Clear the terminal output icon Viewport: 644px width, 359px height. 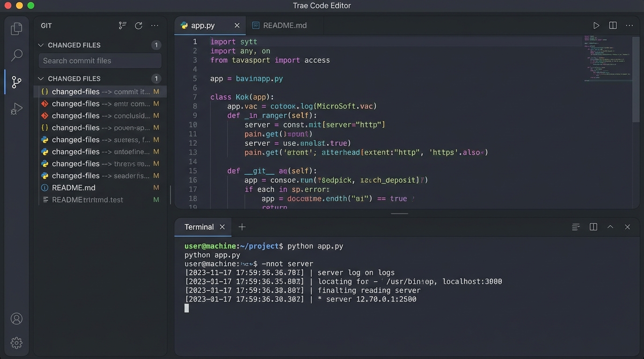(x=575, y=227)
